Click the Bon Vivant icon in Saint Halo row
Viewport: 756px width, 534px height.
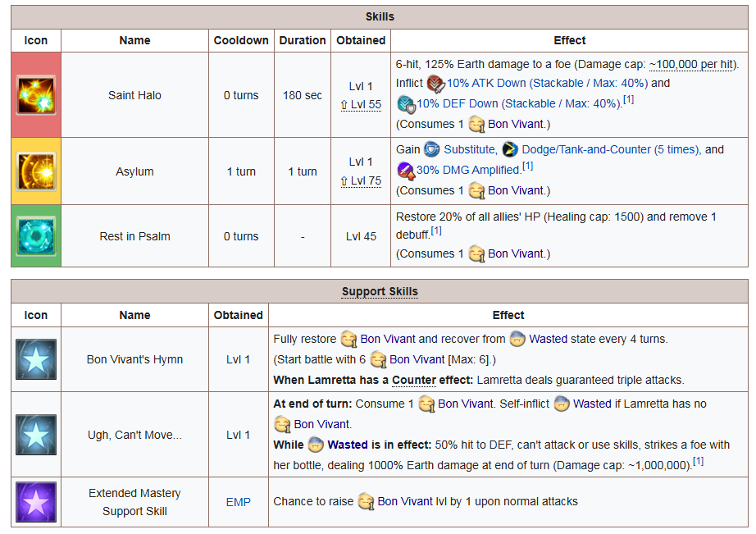tap(476, 125)
